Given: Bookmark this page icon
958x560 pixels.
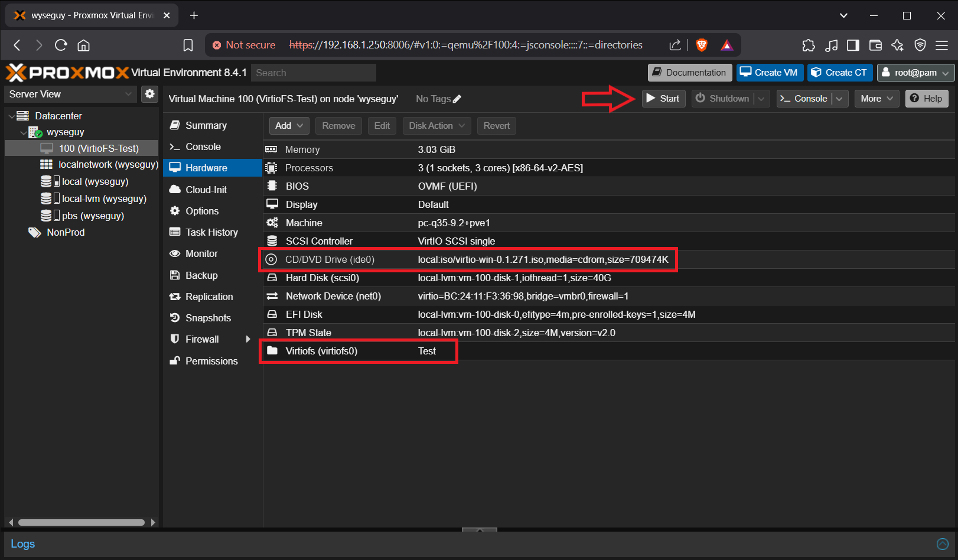Looking at the screenshot, I should 188,45.
